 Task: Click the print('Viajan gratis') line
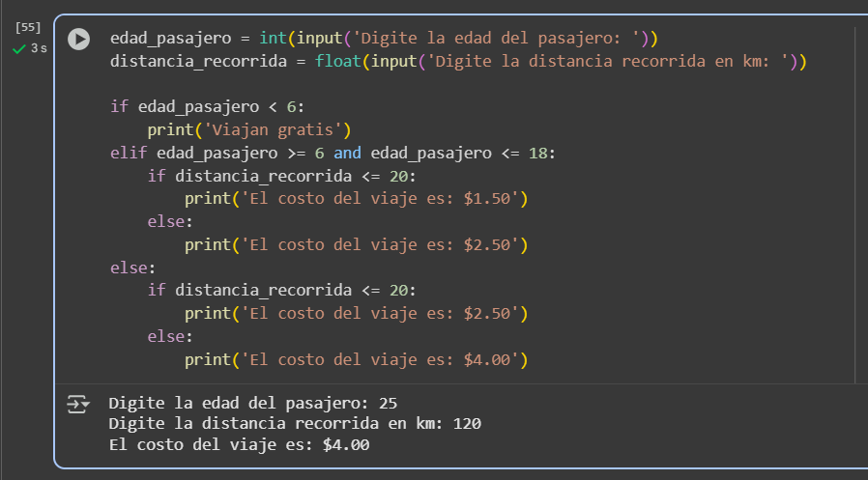[249, 130]
